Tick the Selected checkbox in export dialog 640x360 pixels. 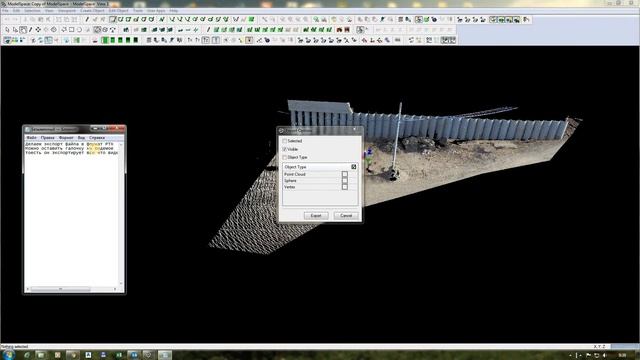coord(284,141)
